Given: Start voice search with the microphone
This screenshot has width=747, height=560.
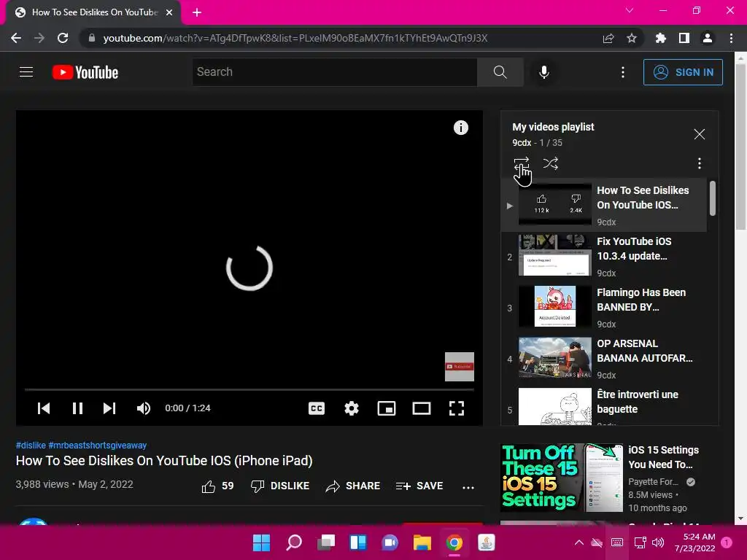Looking at the screenshot, I should 543,72.
